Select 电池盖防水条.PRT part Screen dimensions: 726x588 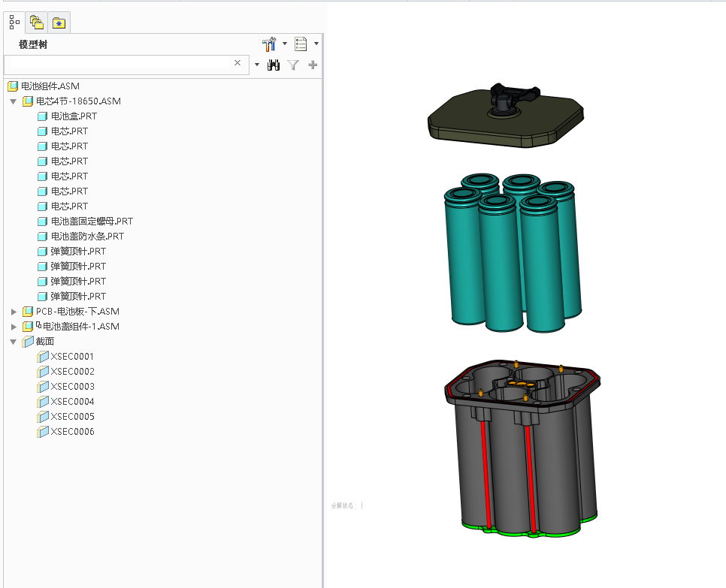point(87,237)
